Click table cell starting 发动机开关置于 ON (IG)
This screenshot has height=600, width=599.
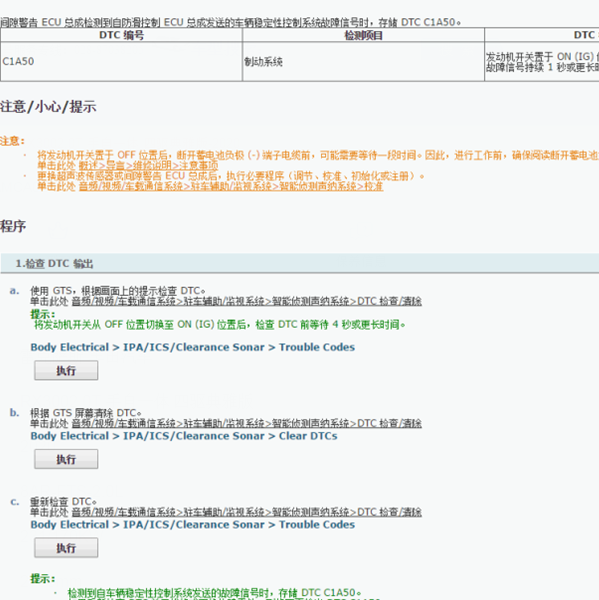pos(542,62)
